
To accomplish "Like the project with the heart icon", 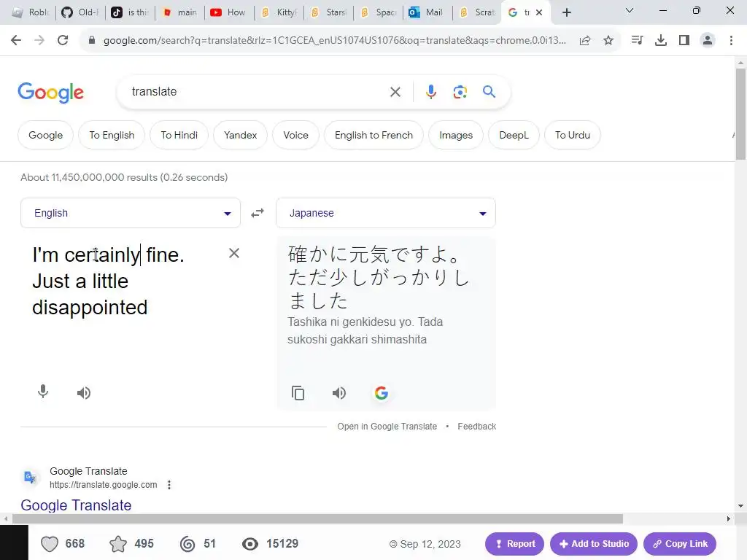I will click(50, 544).
